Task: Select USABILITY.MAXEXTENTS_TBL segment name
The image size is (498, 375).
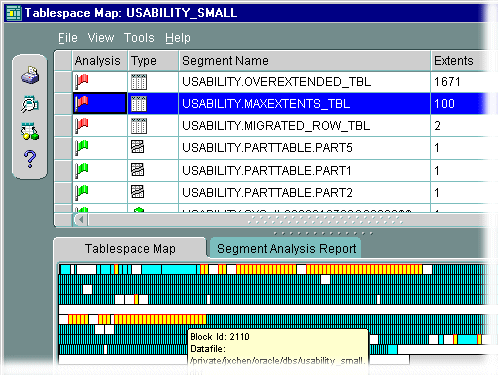Action: click(266, 104)
